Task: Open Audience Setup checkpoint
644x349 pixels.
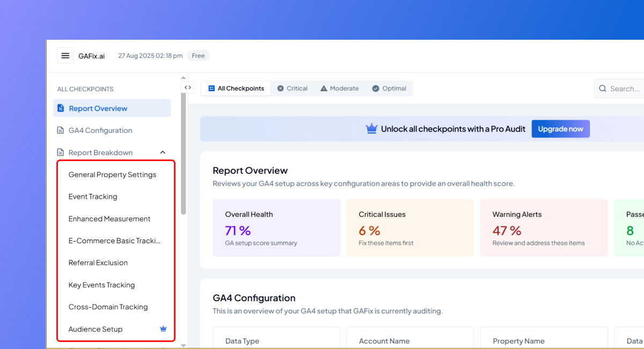Action: pyautogui.click(x=96, y=329)
